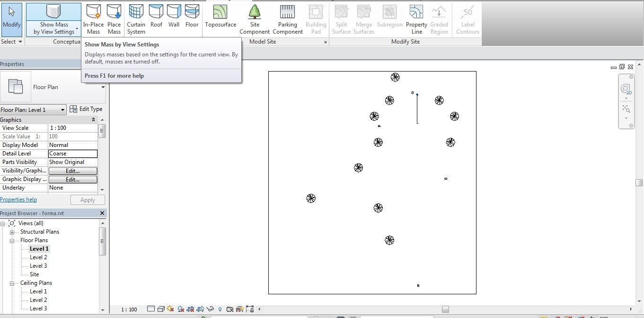Click the 1 : 100 view scale control
644x318 pixels.
(x=129, y=309)
